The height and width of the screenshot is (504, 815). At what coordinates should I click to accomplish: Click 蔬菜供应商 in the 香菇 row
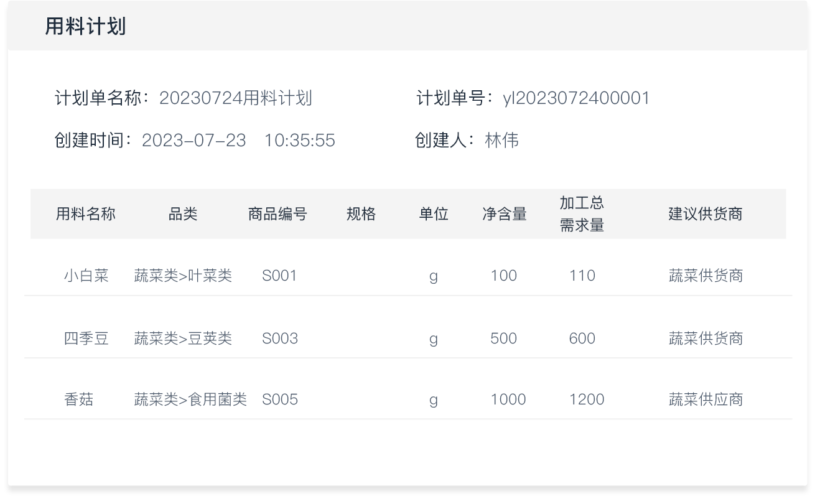pyautogui.click(x=706, y=399)
